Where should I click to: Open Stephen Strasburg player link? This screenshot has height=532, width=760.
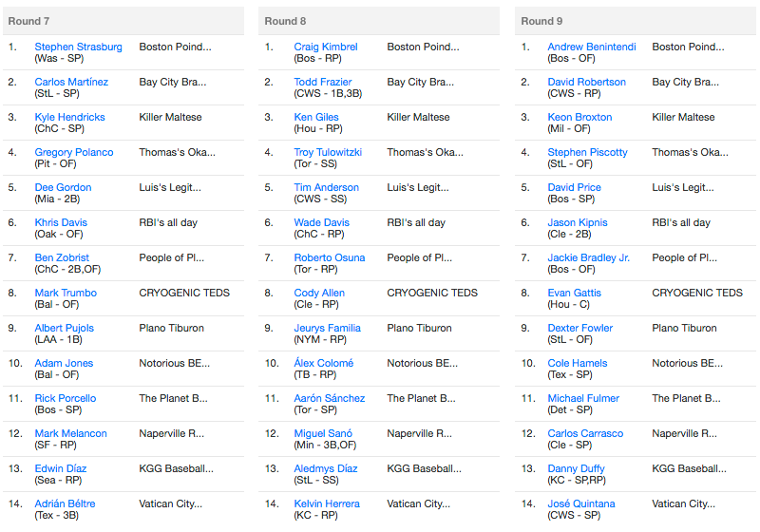[78, 47]
